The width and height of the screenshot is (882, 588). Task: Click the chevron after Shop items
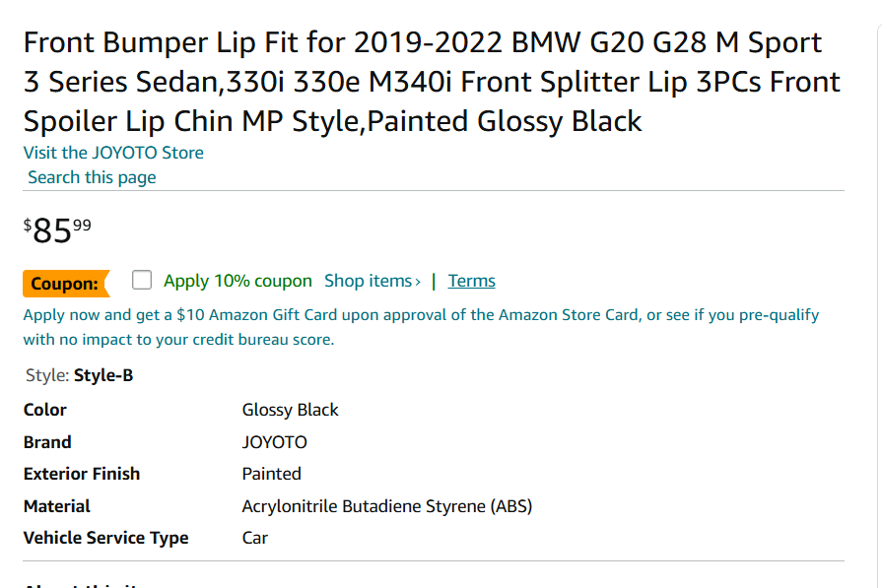pyautogui.click(x=418, y=282)
